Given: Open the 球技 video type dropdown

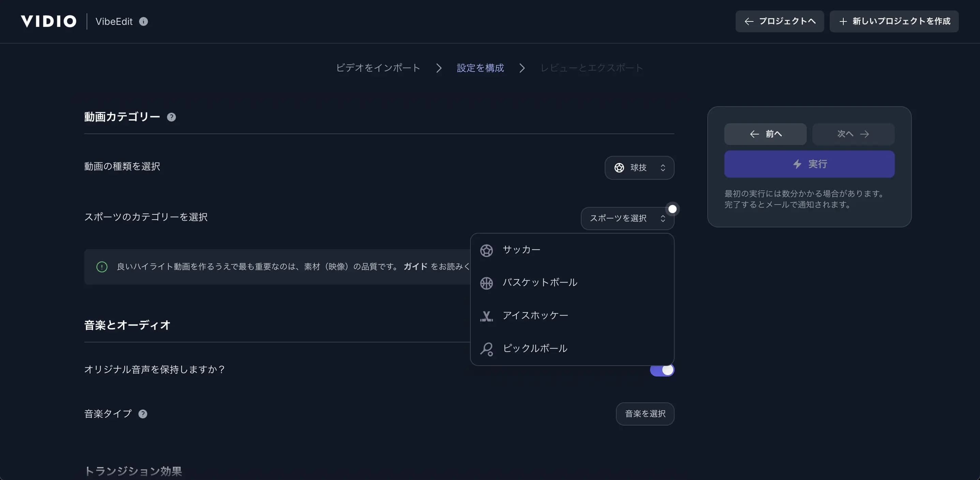Looking at the screenshot, I should pyautogui.click(x=639, y=167).
